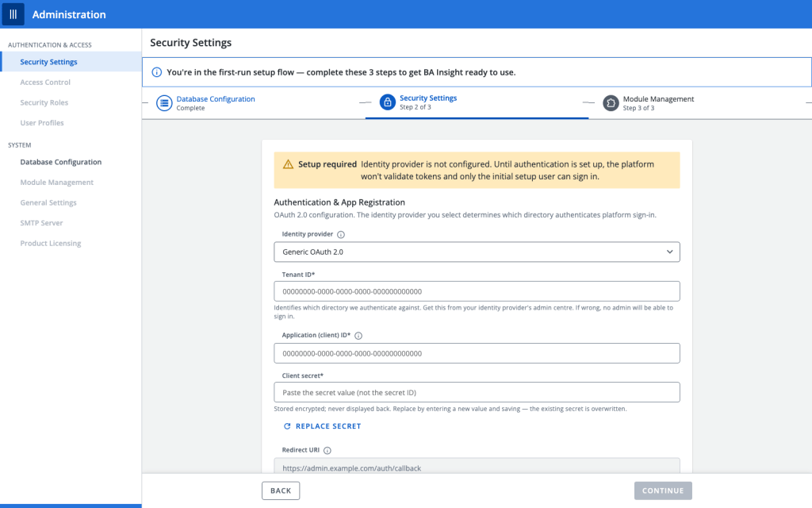Viewport: 812px width, 508px height.
Task: Click the Authentication & App Registration heading
Action: point(339,202)
